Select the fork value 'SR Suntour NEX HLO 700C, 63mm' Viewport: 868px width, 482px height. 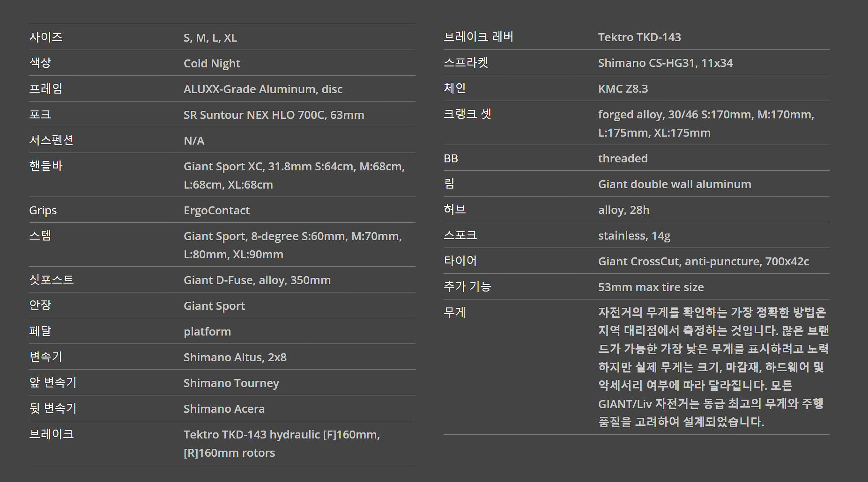[x=274, y=115]
